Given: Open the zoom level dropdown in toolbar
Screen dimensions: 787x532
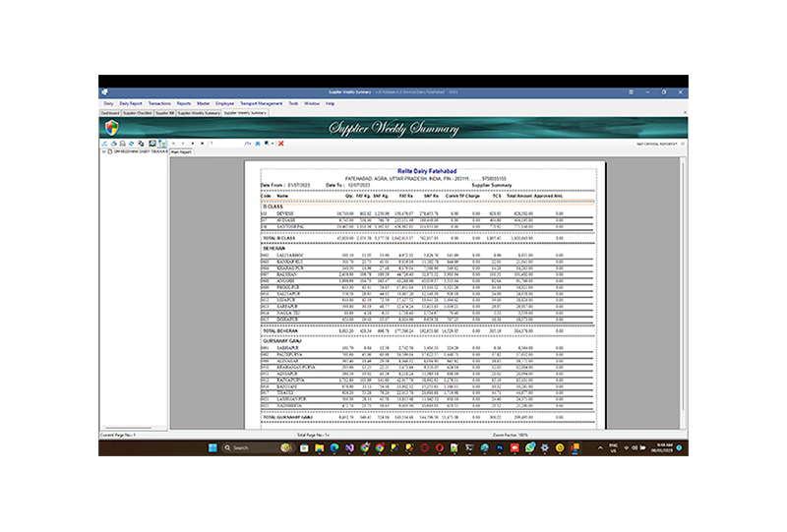Looking at the screenshot, I should click(268, 144).
